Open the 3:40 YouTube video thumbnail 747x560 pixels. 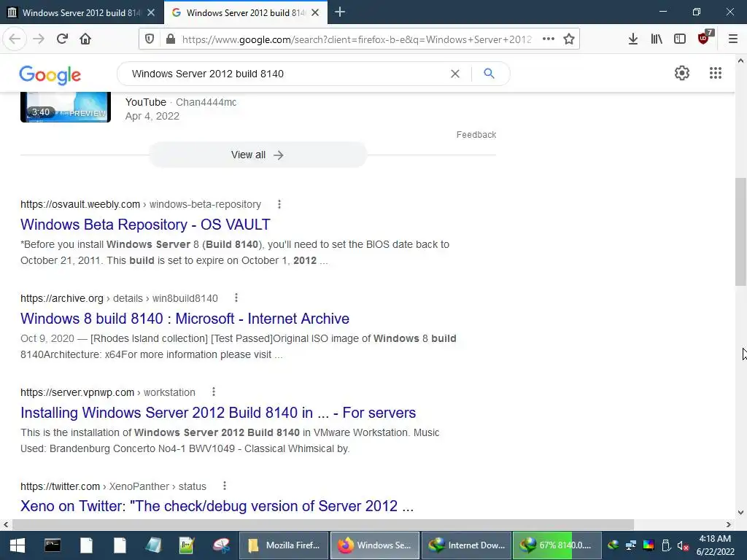pos(66,107)
